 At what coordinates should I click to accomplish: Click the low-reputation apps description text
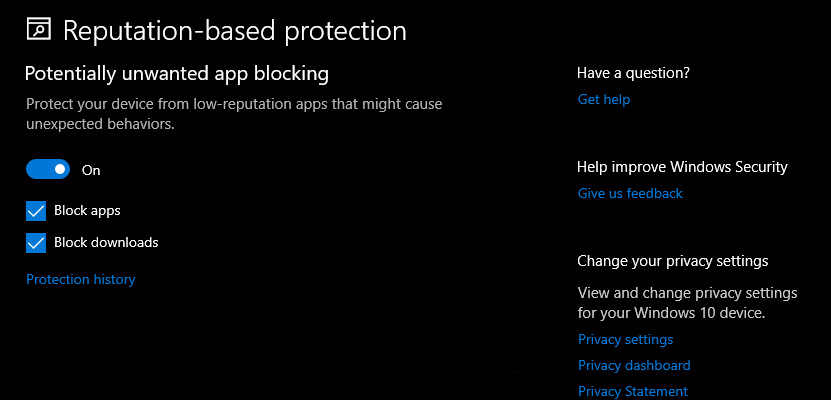[x=234, y=114]
